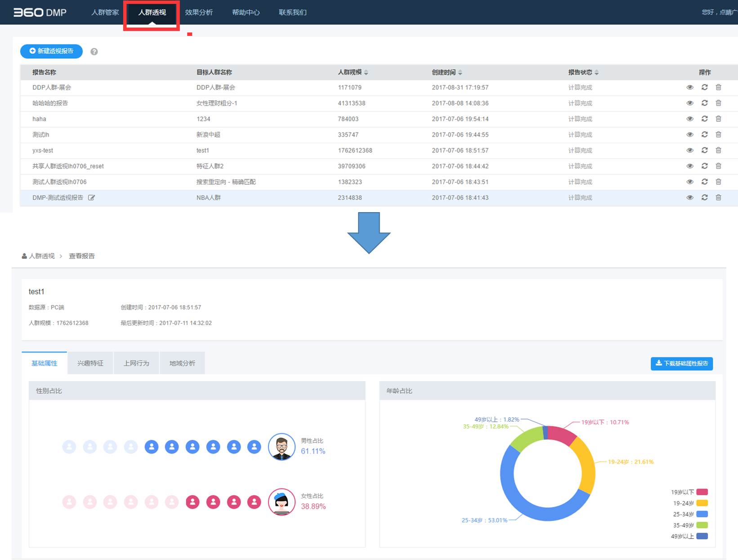
Task: Refresh the DDP人群-展会 report
Action: tap(704, 87)
